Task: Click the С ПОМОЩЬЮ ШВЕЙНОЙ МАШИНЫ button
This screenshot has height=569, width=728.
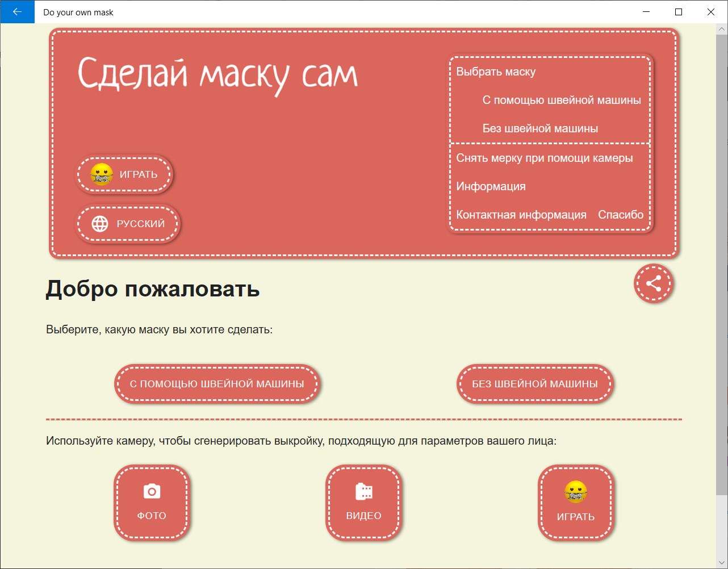Action: pos(217,384)
